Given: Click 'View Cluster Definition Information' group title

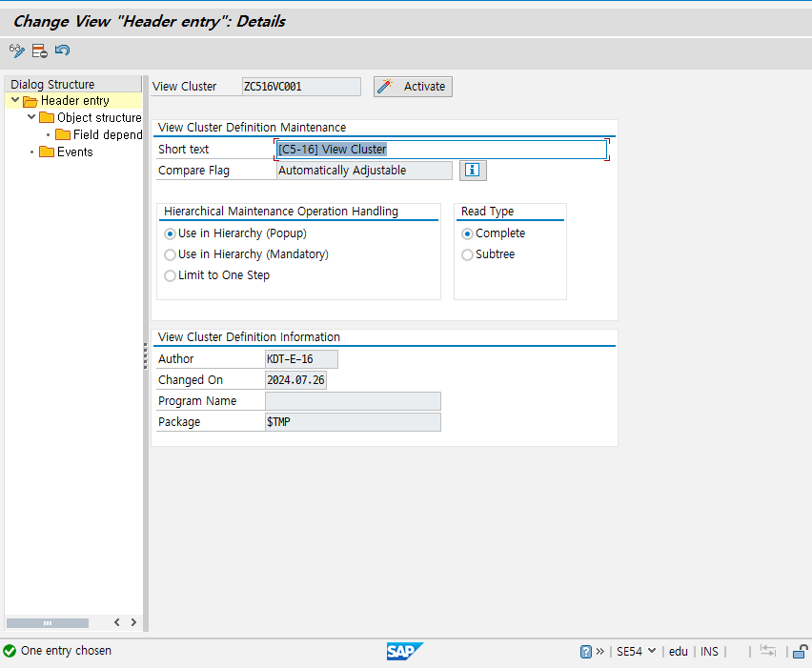Looking at the screenshot, I should click(x=249, y=337).
